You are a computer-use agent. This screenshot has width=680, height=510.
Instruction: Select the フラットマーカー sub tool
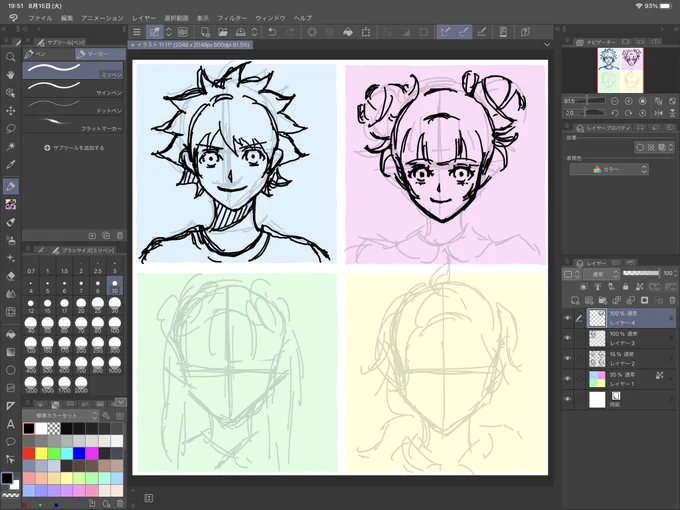(x=73, y=124)
